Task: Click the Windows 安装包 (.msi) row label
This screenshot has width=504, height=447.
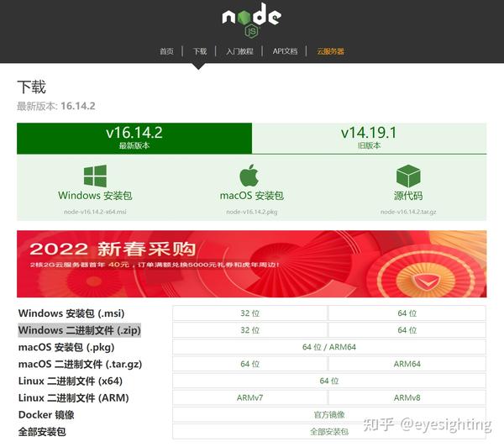Action: click(71, 313)
